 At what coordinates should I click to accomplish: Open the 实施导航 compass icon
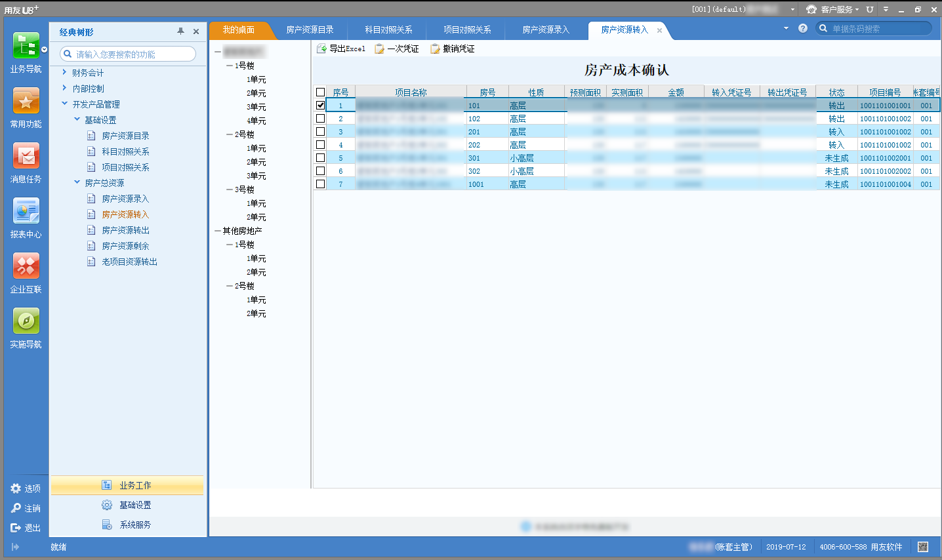[x=26, y=321]
